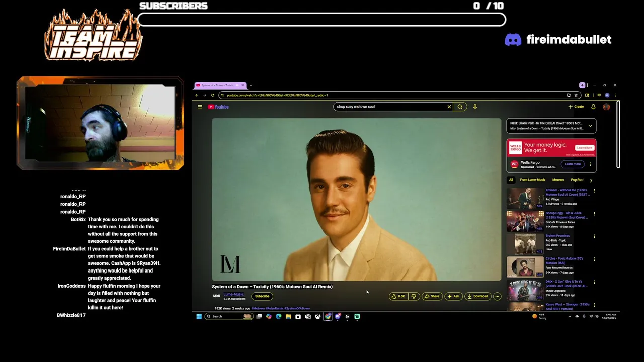Open the browser three-dot menu
644x362 pixels.
click(x=615, y=95)
